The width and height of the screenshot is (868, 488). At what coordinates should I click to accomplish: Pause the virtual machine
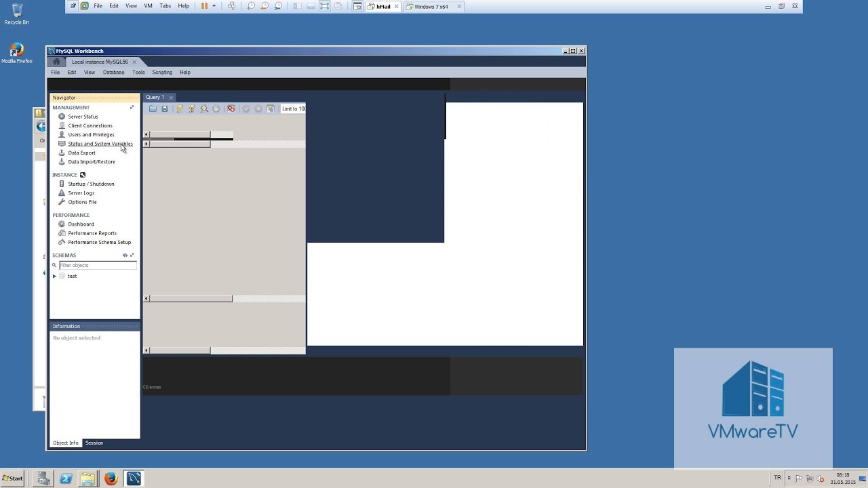pyautogui.click(x=204, y=6)
